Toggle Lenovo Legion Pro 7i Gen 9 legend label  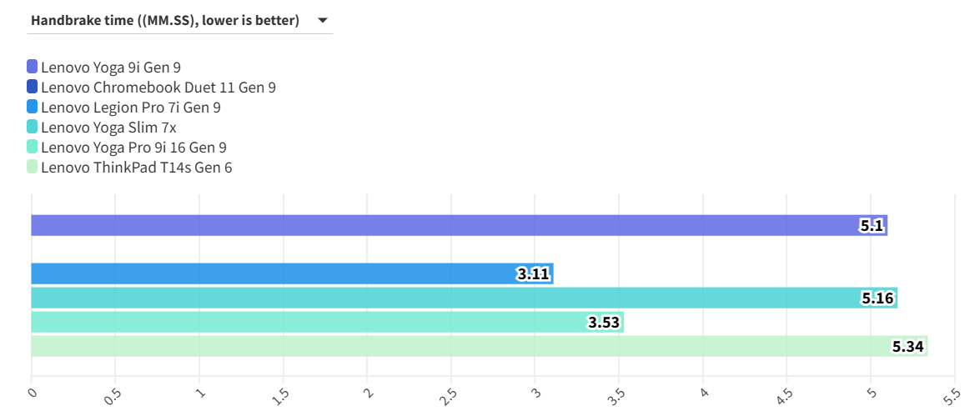click(x=130, y=107)
